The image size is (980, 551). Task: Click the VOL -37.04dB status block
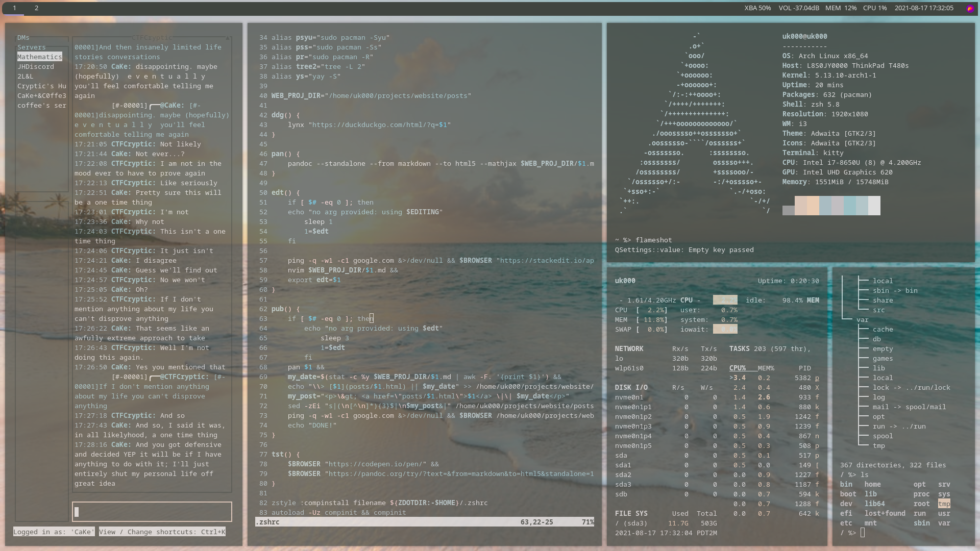tap(799, 8)
